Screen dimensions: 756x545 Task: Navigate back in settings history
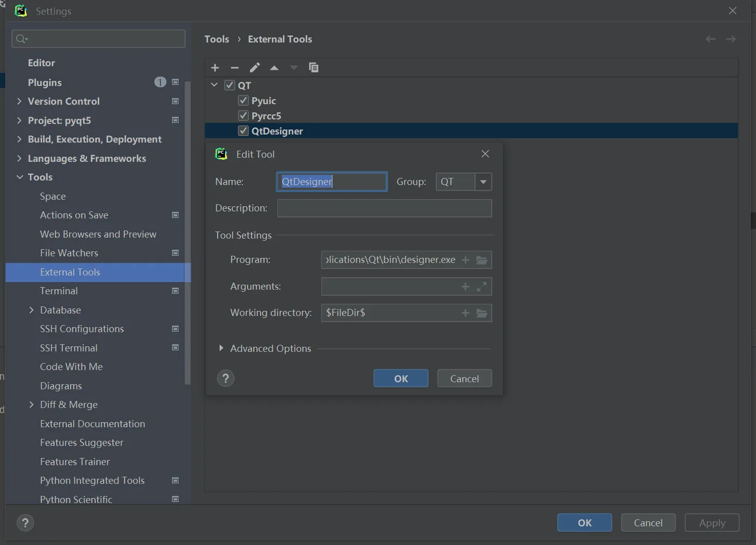[711, 39]
